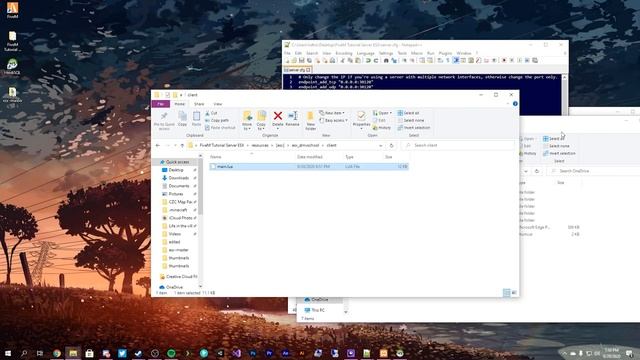Click Invert selection in the client window ribbon
The width and height of the screenshot is (640, 360).
coord(413,128)
